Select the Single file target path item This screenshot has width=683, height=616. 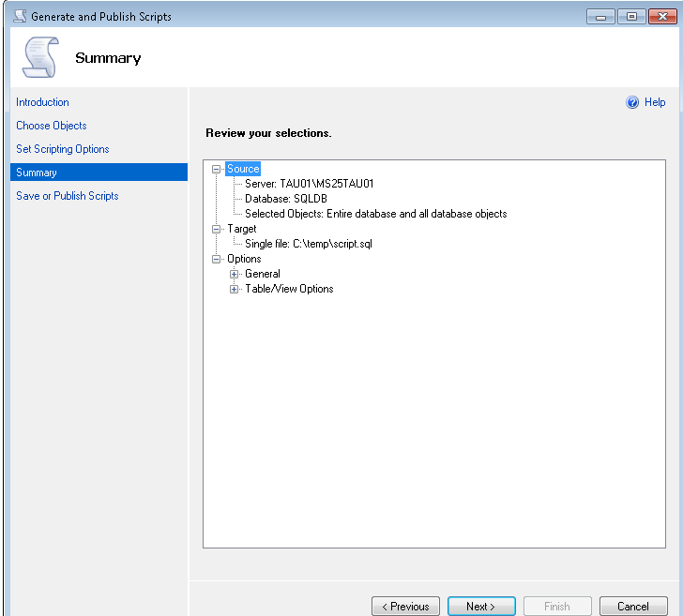click(310, 244)
